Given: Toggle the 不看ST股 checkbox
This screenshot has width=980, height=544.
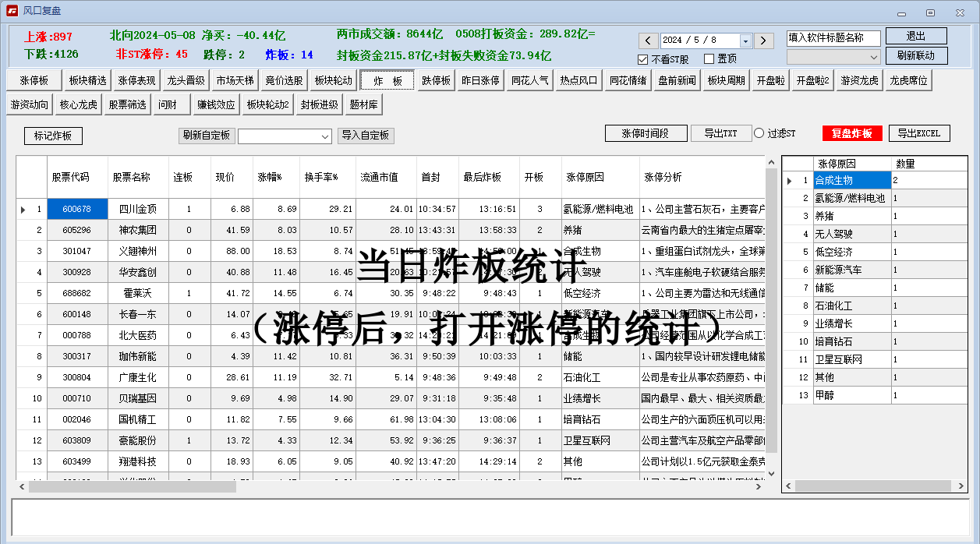Looking at the screenshot, I should (643, 59).
